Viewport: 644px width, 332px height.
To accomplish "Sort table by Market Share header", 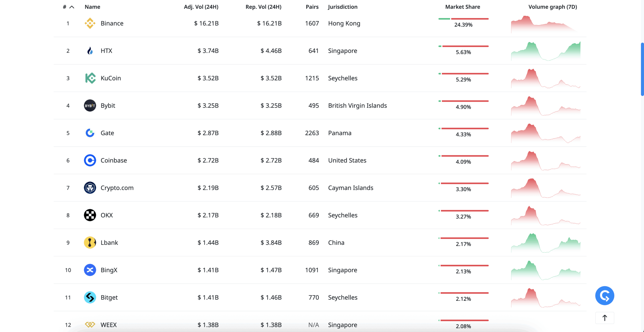I will pyautogui.click(x=462, y=7).
